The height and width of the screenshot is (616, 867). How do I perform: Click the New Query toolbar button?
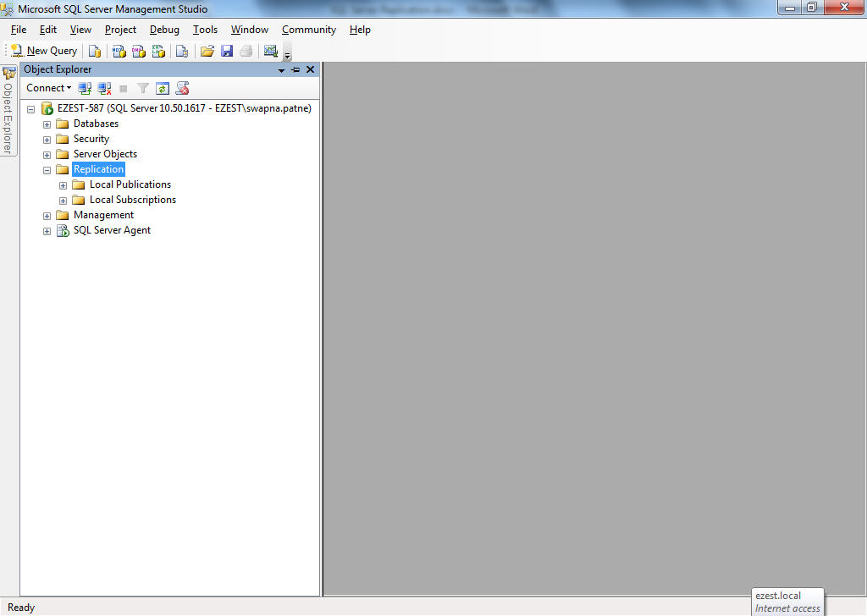coord(44,51)
